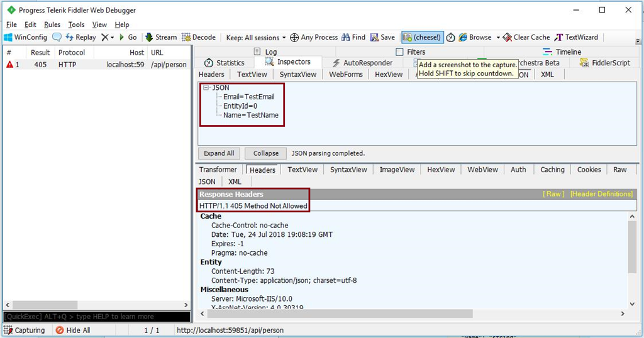644x338 pixels.
Task: Select session 1 row with 405 result
Action: click(97, 65)
